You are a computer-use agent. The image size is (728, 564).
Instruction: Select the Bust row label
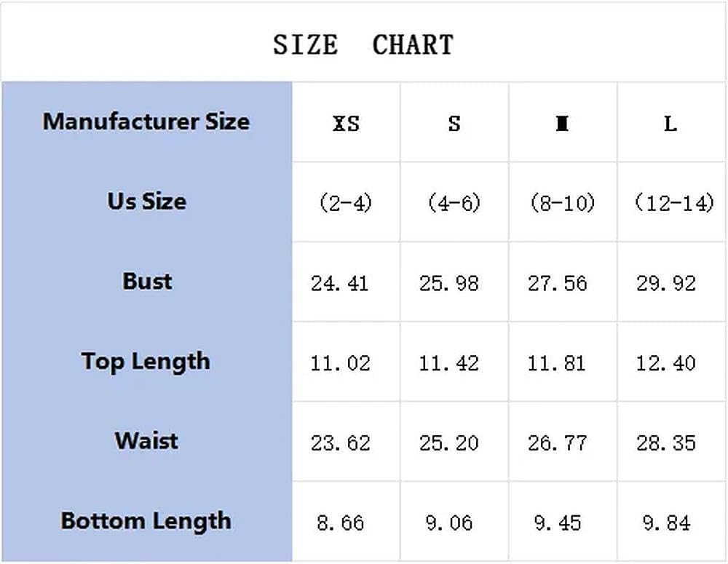pos(147,282)
